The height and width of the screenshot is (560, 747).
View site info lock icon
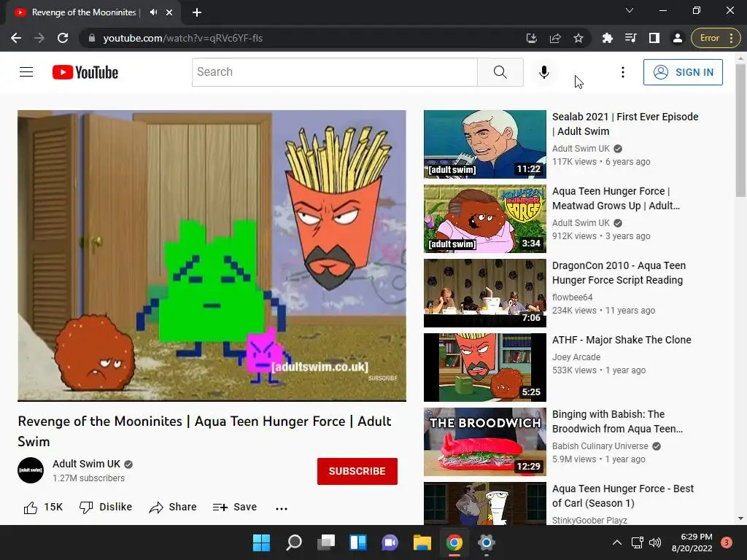(x=92, y=38)
